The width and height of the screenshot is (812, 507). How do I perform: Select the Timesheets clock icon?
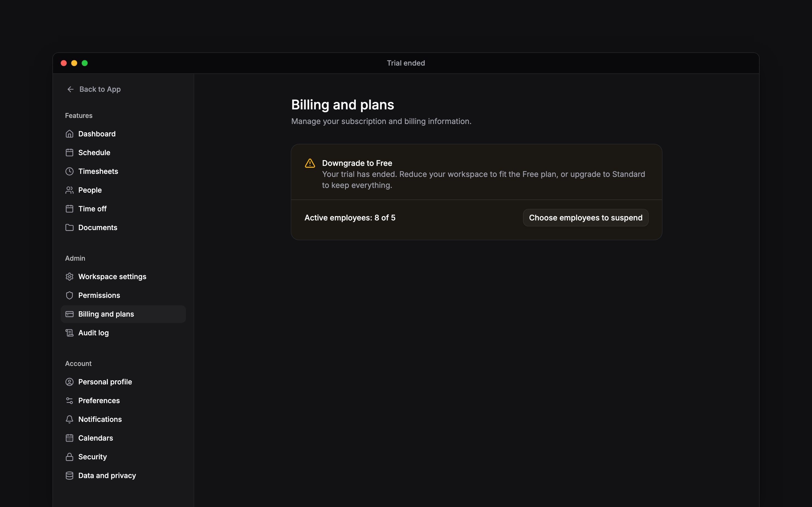tap(70, 171)
